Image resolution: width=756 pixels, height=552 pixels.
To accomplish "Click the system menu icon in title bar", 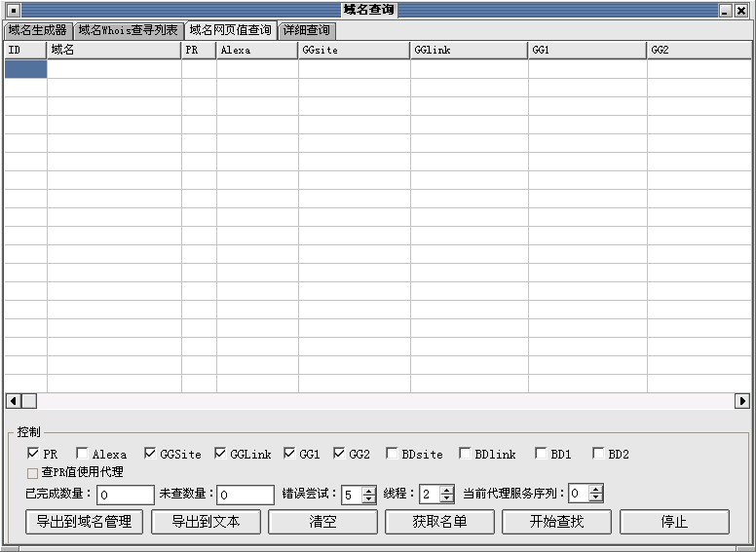I will [x=14, y=10].
